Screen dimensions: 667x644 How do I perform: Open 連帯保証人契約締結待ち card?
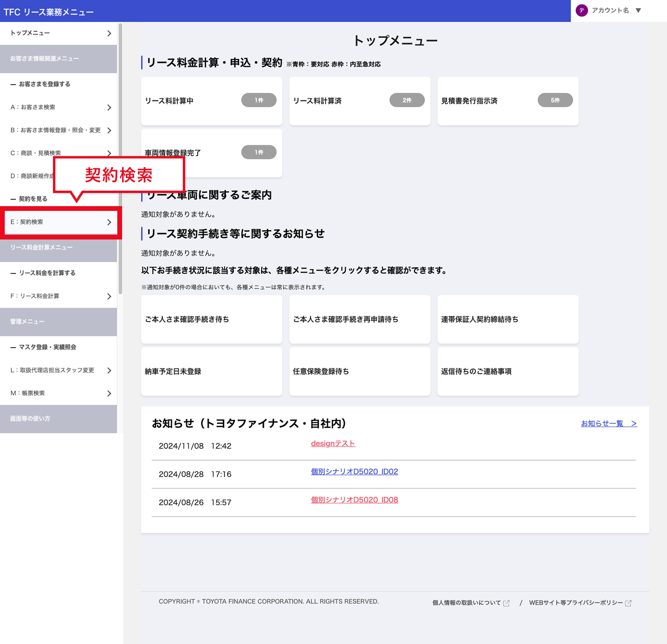pos(508,319)
